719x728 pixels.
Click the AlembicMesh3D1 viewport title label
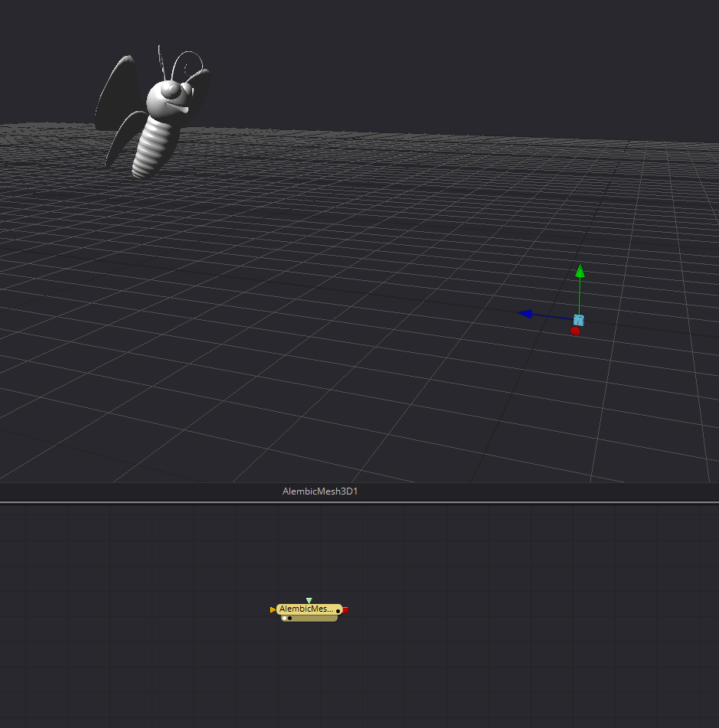tap(319, 492)
